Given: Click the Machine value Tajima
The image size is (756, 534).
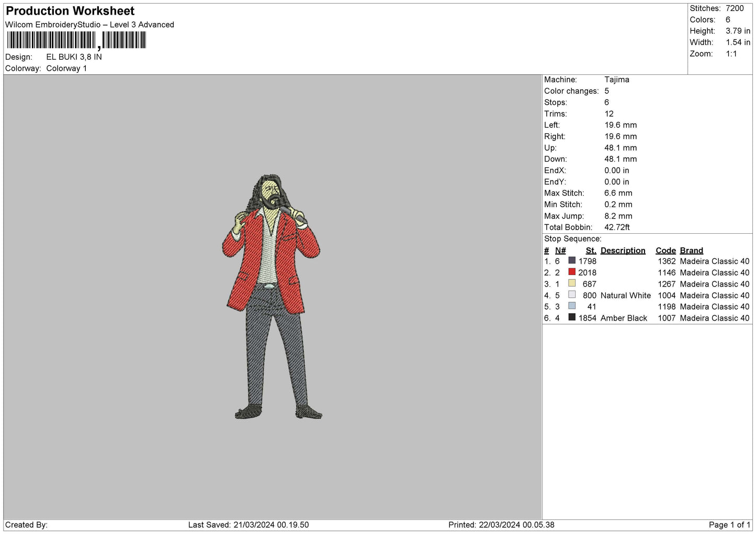Looking at the screenshot, I should tap(617, 79).
